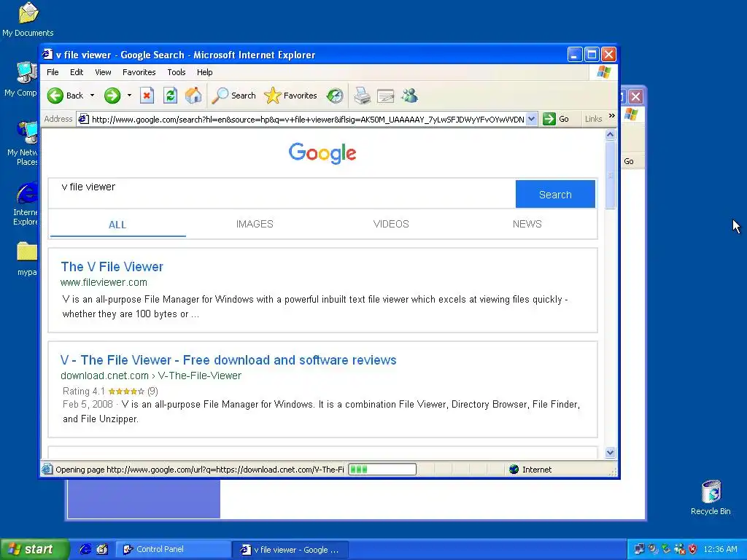Click the system tray clock 12:36 AM
The width and height of the screenshot is (747, 560).
(720, 550)
